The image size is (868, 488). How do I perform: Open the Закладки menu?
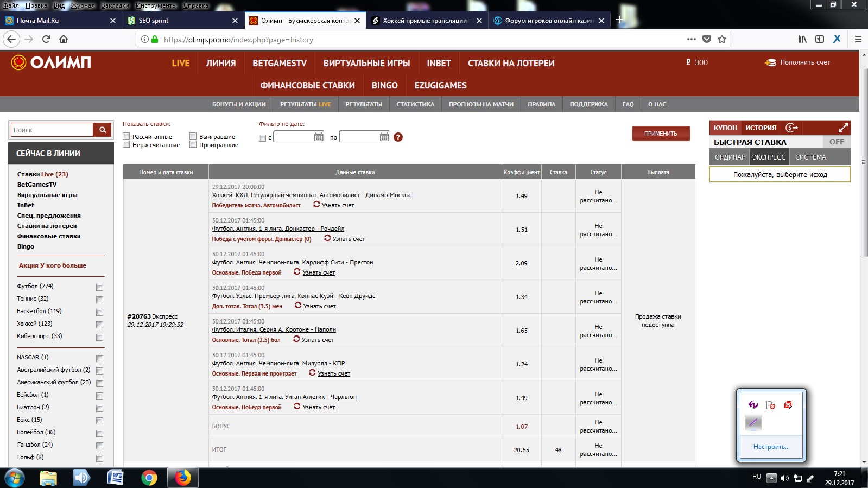115,5
